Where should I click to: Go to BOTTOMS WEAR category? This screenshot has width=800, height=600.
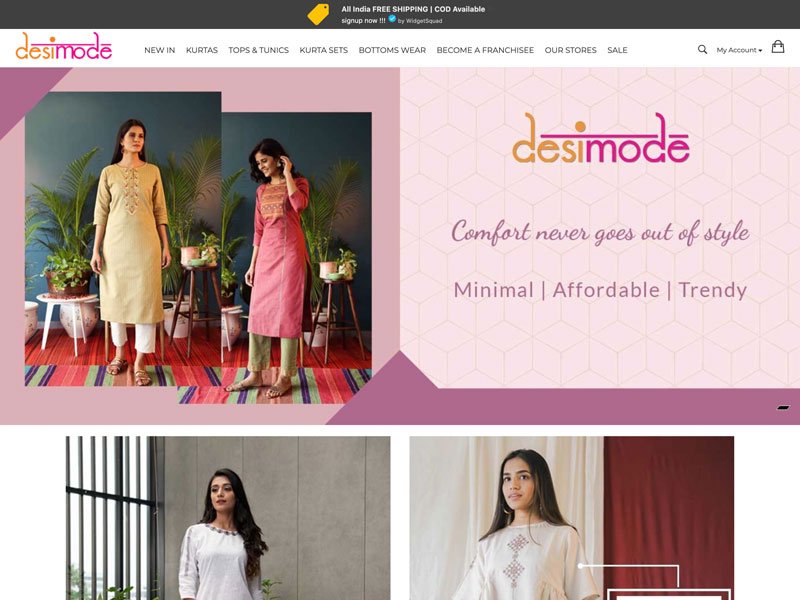392,50
